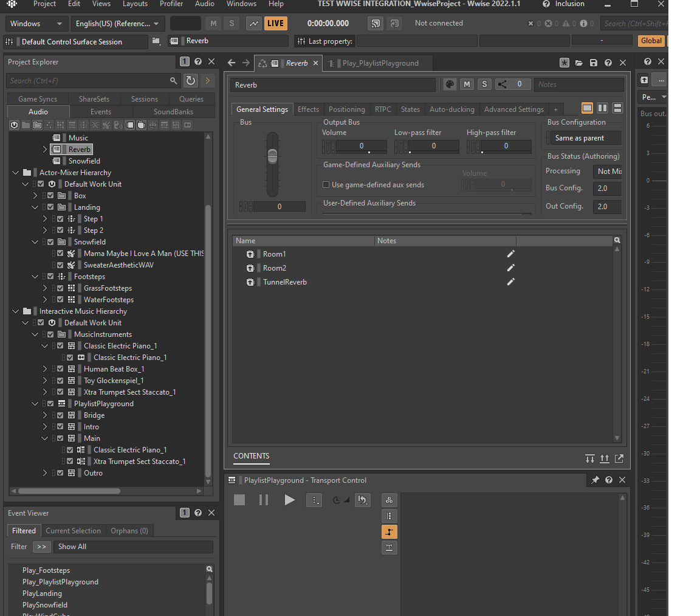Switch to stacked split layout icon
This screenshot has height=616, width=700.
(617, 108)
